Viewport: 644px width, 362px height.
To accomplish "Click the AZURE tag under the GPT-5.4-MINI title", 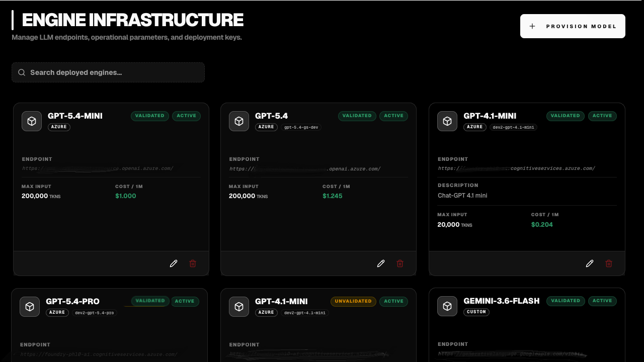I will tap(59, 127).
